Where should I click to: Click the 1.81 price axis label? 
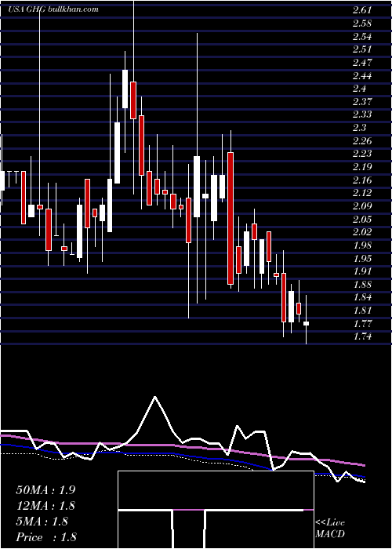pos(361,311)
